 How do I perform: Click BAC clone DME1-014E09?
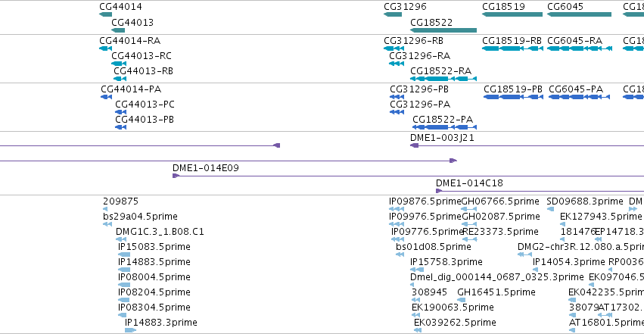click(x=408, y=176)
